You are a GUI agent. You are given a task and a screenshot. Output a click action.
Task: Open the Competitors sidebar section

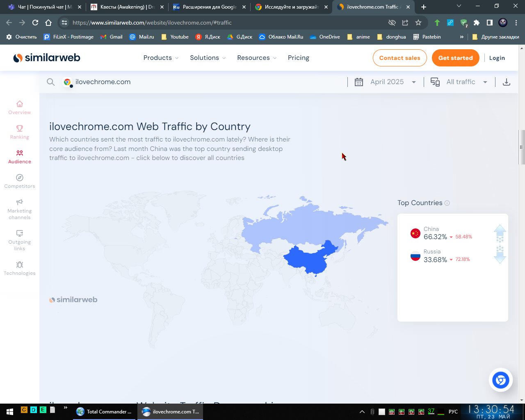pyautogui.click(x=19, y=181)
